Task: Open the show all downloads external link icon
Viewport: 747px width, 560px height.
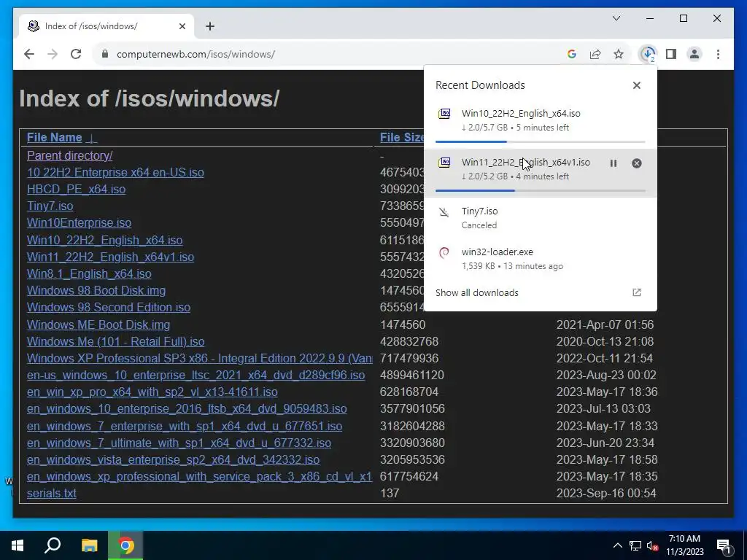Action: coord(636,292)
